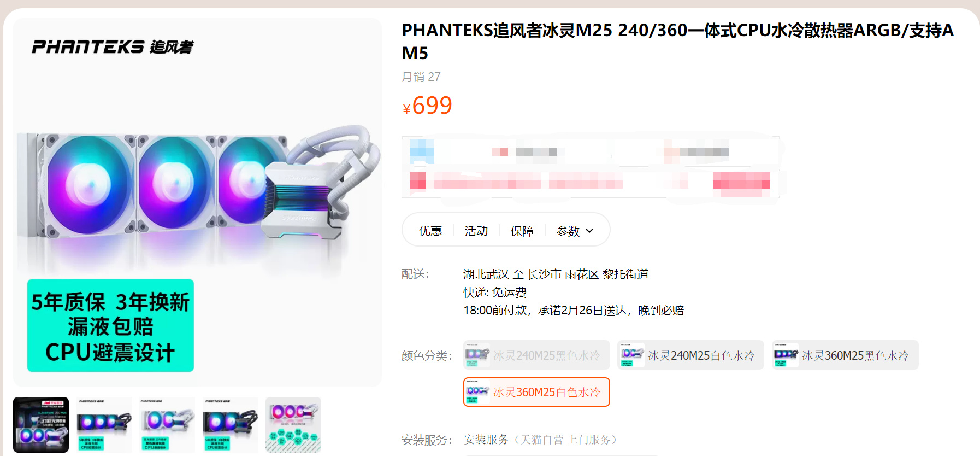Open the 安装服务 installation service option
The width and height of the screenshot is (980, 456).
click(x=542, y=440)
